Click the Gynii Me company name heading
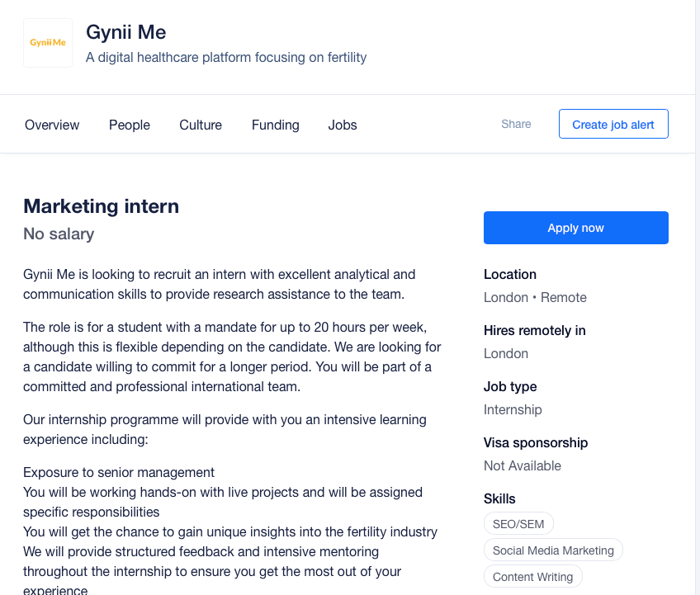 pyautogui.click(x=126, y=33)
